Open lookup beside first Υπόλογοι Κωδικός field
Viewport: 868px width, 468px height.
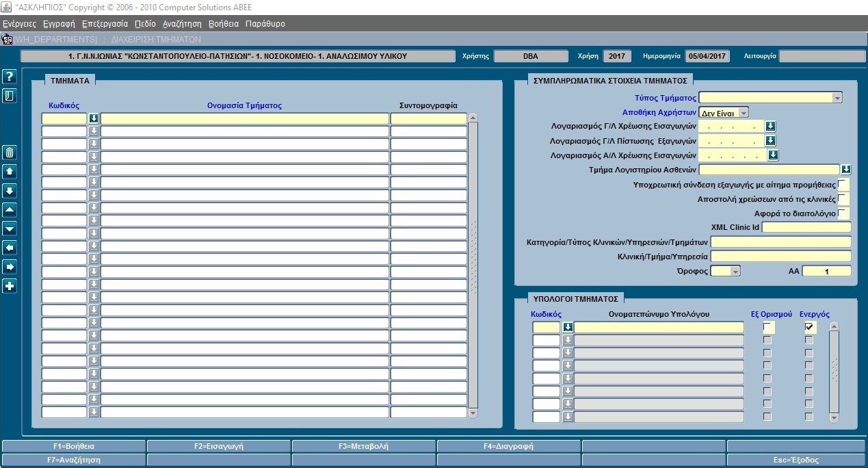click(568, 327)
